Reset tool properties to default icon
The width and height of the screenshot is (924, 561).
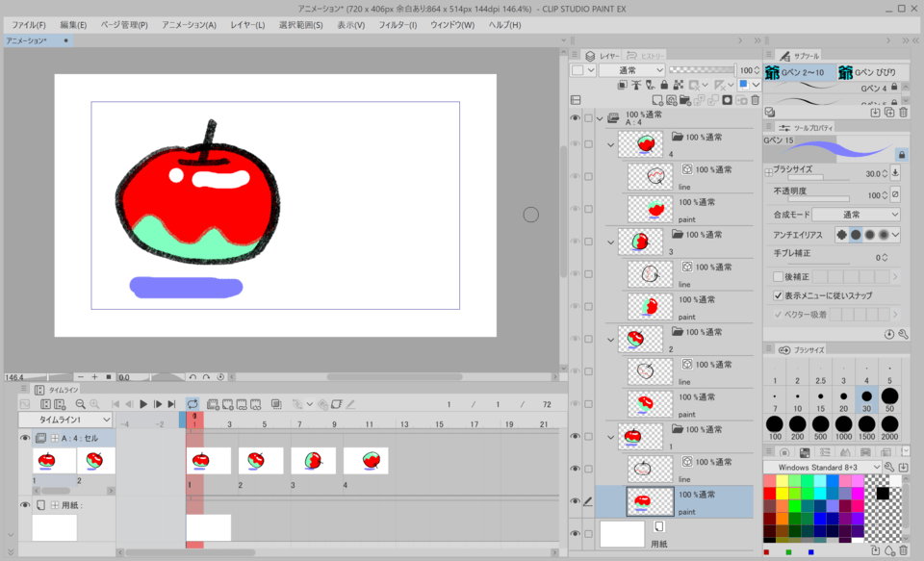coord(889,335)
